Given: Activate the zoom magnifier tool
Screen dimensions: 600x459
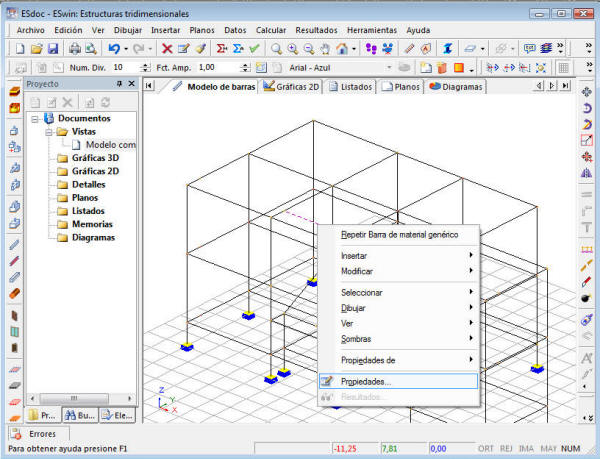Looking at the screenshot, I should coord(276,49).
